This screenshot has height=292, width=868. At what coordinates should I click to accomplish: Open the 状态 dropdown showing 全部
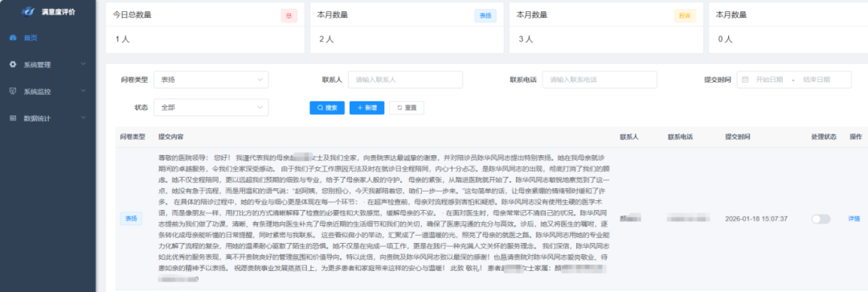tap(211, 108)
